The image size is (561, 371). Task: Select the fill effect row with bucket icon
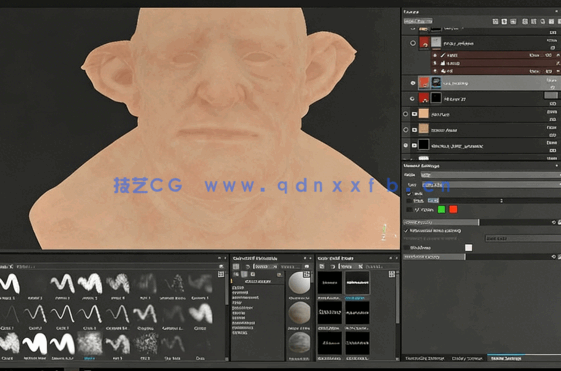click(495, 71)
